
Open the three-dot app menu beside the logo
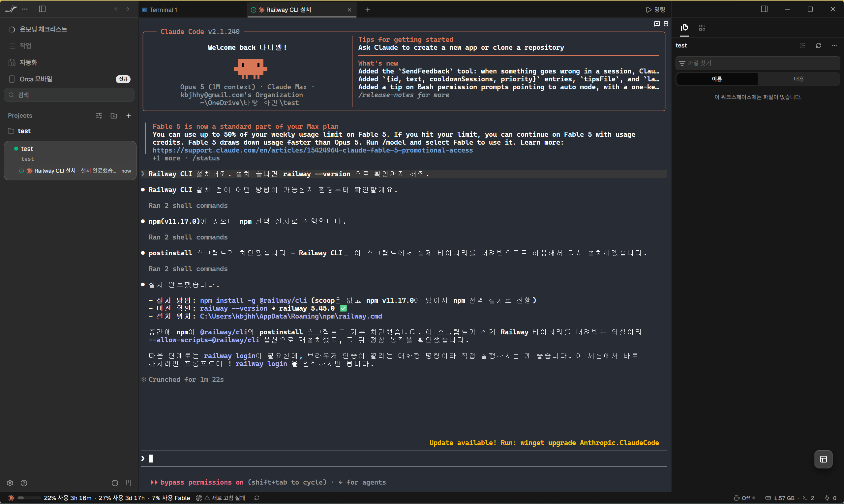coord(25,9)
